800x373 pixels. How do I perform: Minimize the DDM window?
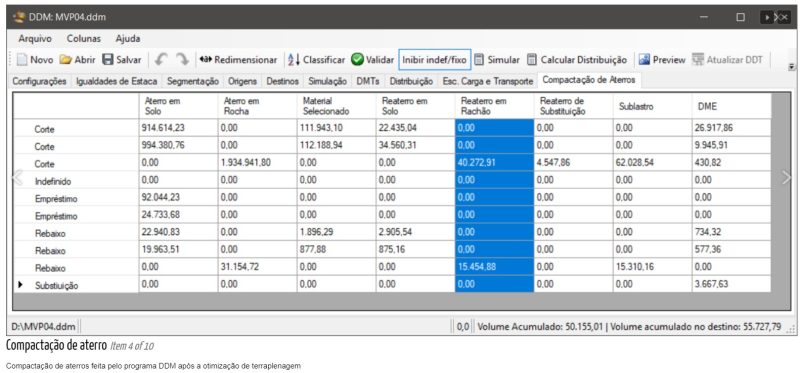tap(705, 17)
